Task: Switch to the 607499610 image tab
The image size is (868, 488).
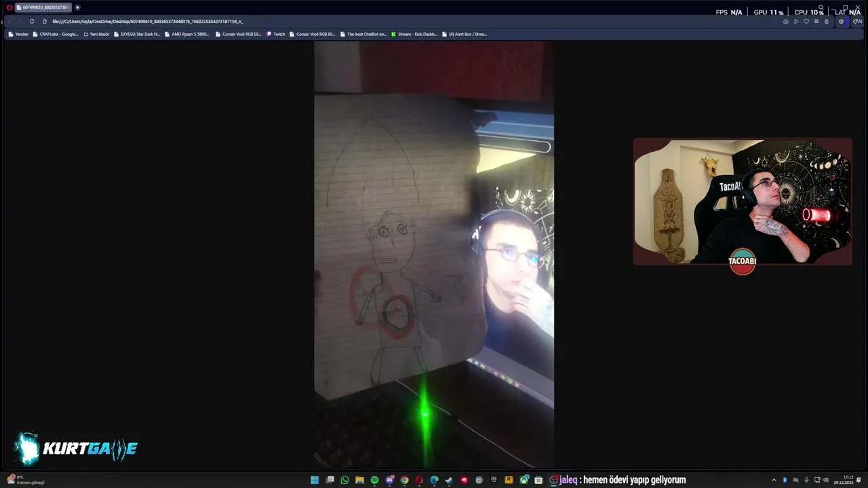Action: tap(43, 7)
